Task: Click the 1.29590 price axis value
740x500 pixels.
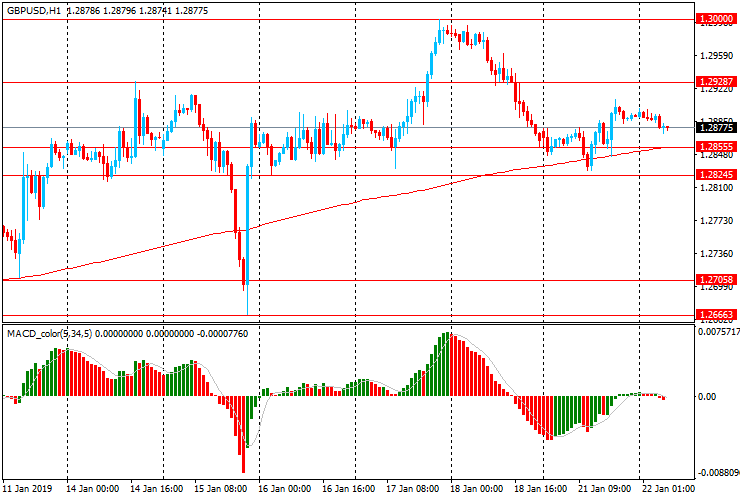Action: (716, 56)
